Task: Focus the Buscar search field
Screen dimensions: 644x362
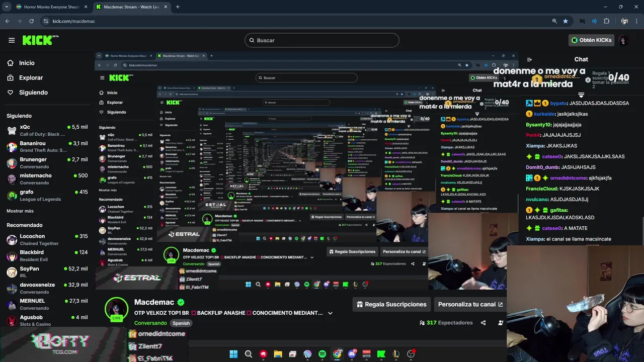Action: (322, 40)
